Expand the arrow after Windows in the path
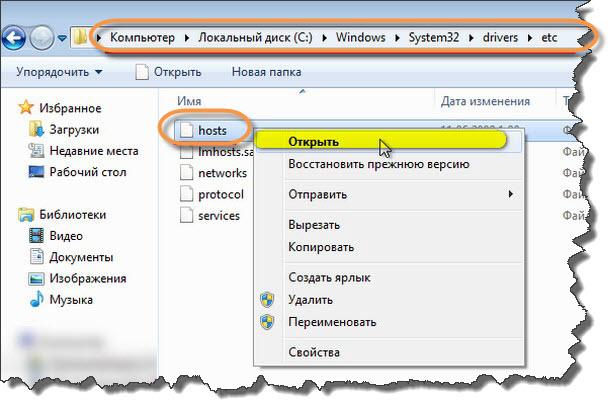Image resolution: width=614 pixels, height=416 pixels. coord(397,38)
